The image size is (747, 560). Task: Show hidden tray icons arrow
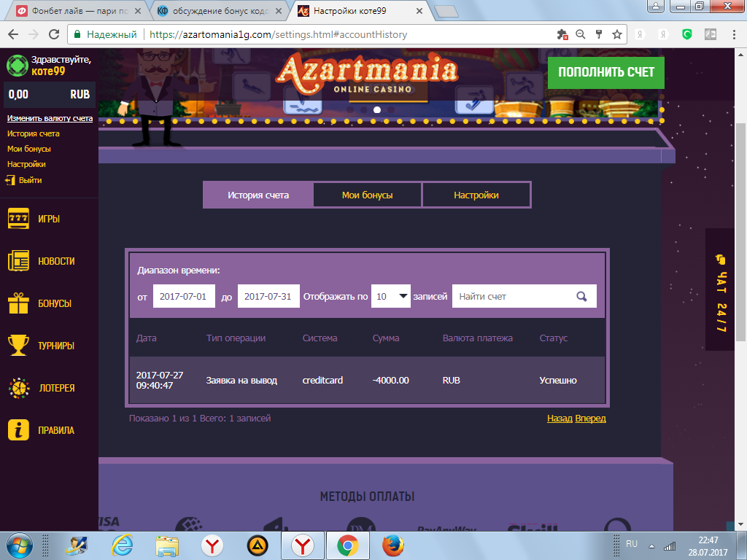tap(651, 547)
